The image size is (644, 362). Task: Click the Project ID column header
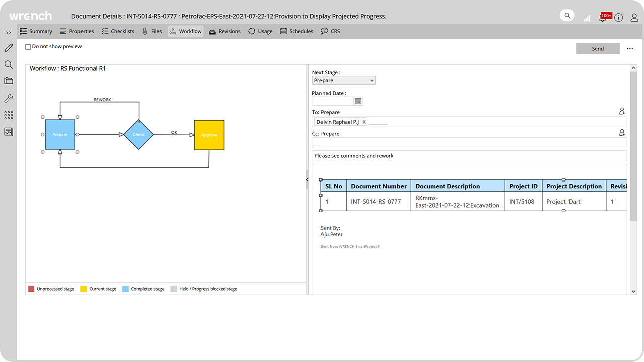pos(524,186)
